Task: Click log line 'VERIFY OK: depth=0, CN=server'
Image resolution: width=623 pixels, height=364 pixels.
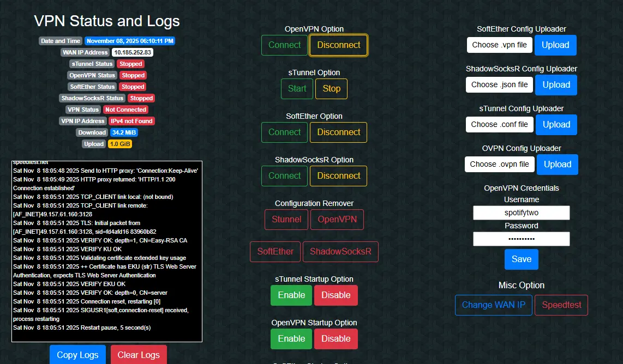Action: [90, 293]
